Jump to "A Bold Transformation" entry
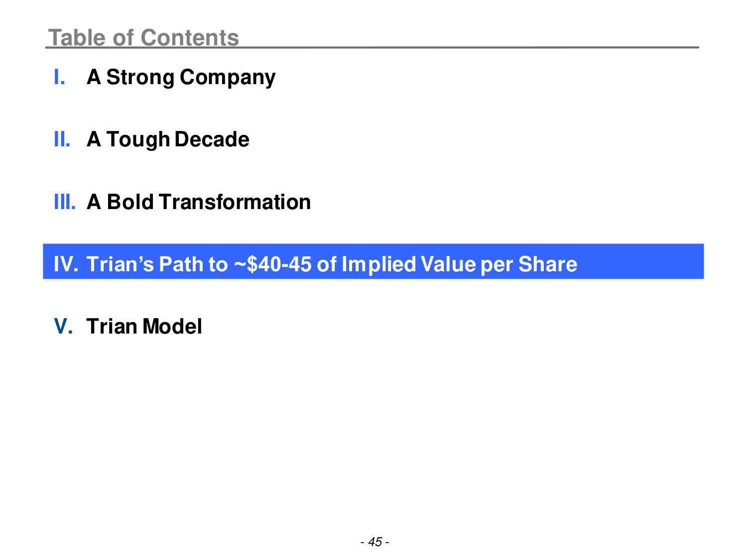This screenshot has height=560, width=747. [199, 202]
